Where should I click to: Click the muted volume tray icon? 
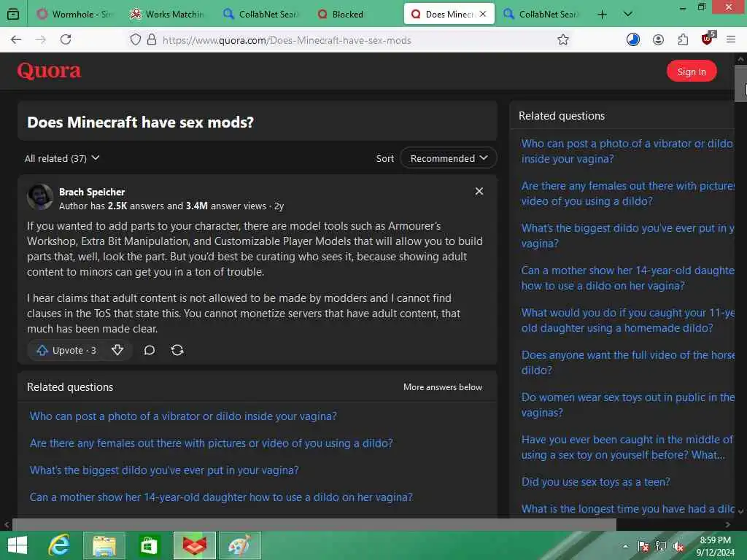click(x=678, y=546)
